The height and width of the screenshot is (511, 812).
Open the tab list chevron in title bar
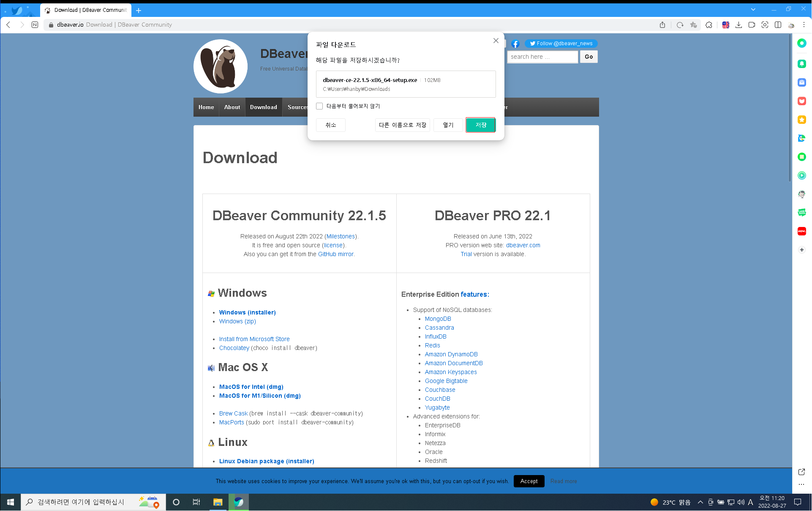(753, 9)
